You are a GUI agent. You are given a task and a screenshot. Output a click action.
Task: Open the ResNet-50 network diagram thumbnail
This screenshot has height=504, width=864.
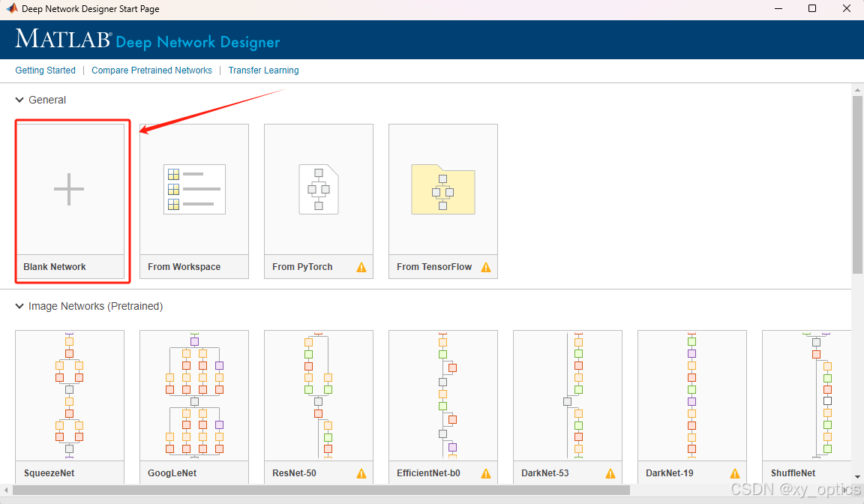pos(319,395)
